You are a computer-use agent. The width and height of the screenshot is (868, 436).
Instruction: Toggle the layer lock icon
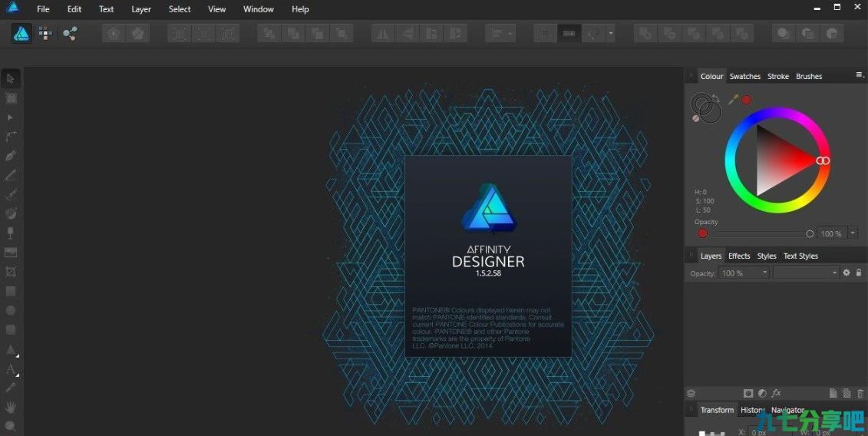859,272
